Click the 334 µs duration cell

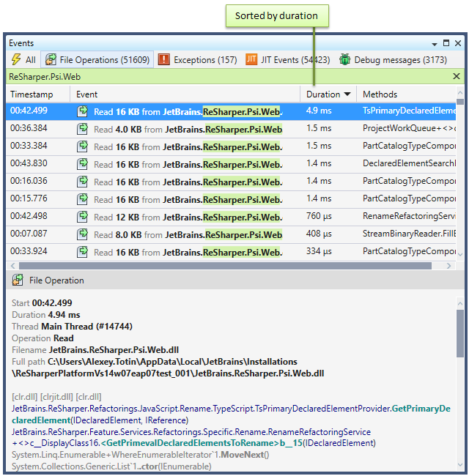(319, 251)
